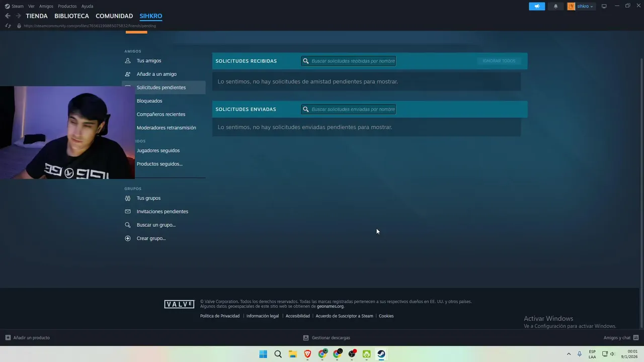Click the download icon beside Gestionar descargas
644x362 pixels.
(306, 338)
